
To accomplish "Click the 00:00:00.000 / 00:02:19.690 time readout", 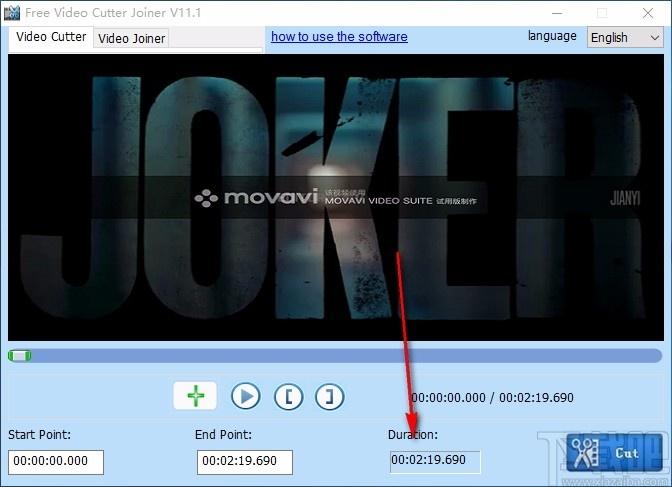I will (x=492, y=397).
